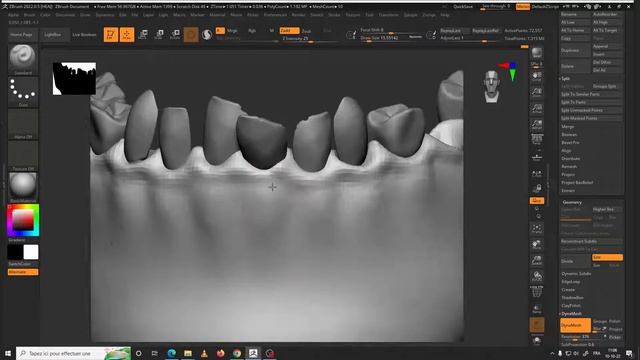The image size is (640, 360).
Task: Open the Brush menu
Action: click(x=29, y=15)
